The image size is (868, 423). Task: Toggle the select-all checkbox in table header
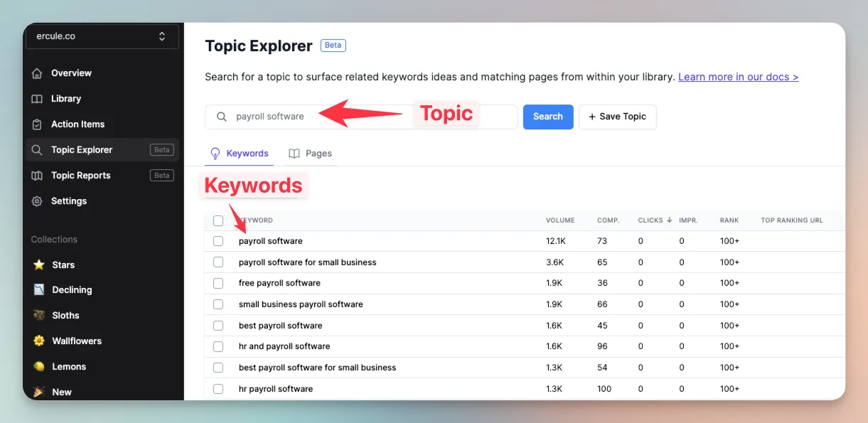click(218, 220)
